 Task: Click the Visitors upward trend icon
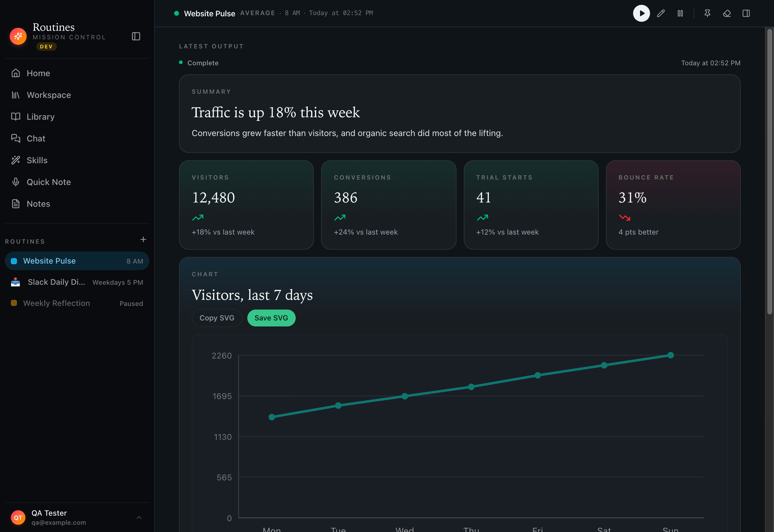click(198, 218)
